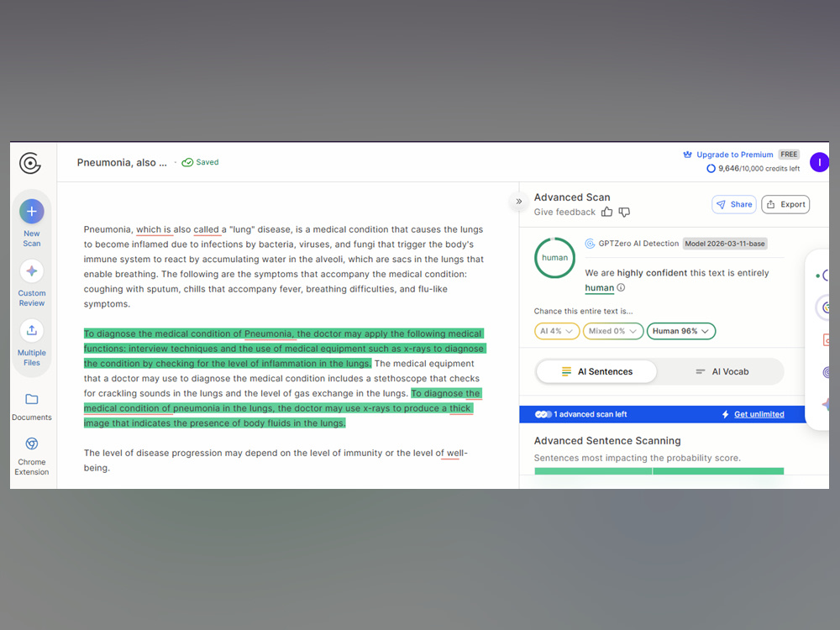
Task: Click the Model 2026-03-11-base tag
Action: pos(725,244)
